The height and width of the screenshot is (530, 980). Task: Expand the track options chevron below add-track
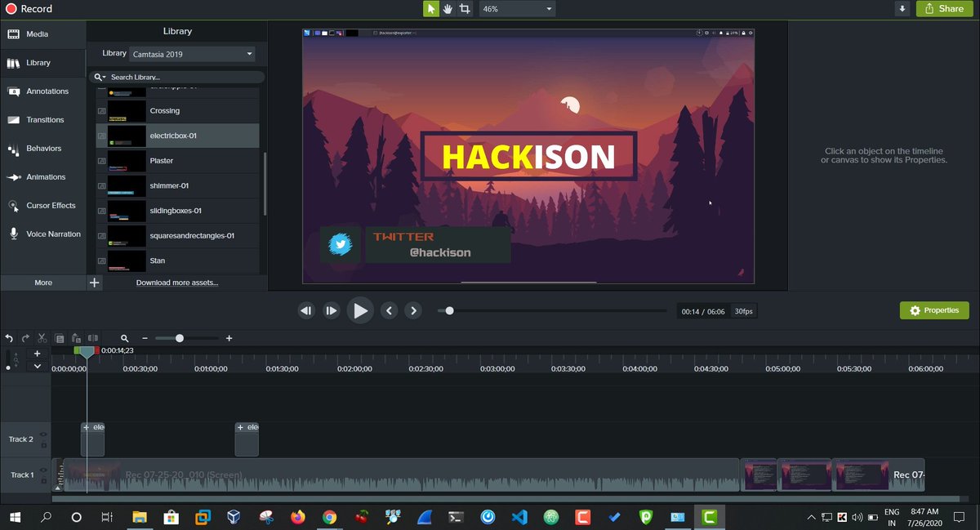[37, 367]
